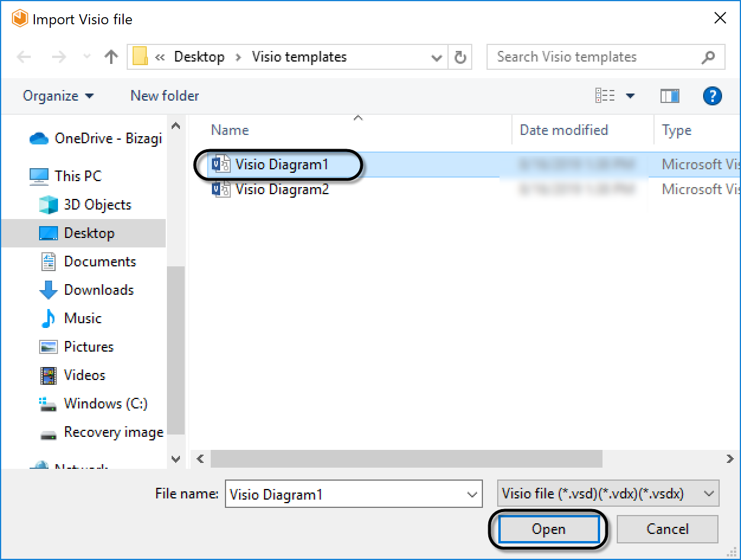Image resolution: width=741 pixels, height=560 pixels.
Task: Open the Videos folder
Action: (73, 375)
